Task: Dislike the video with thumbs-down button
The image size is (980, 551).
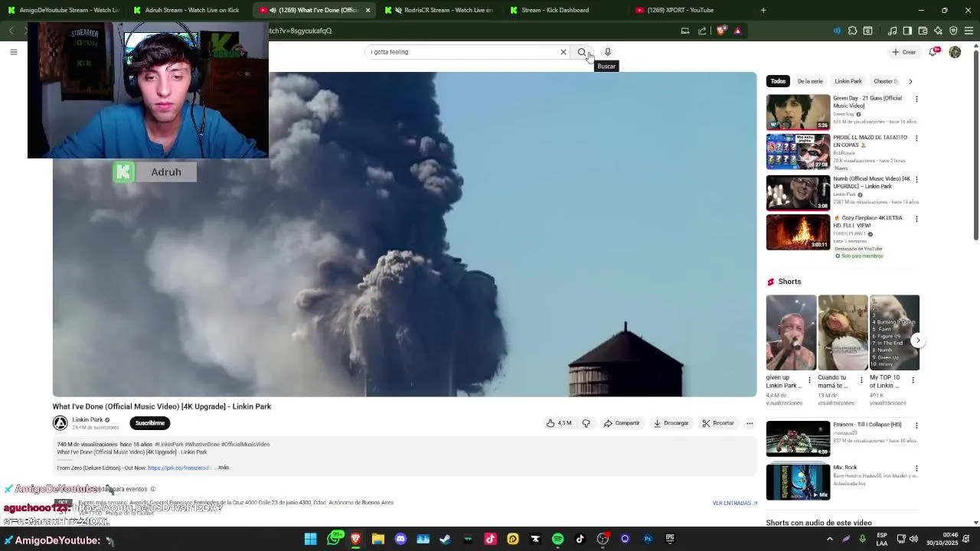Action: point(586,423)
